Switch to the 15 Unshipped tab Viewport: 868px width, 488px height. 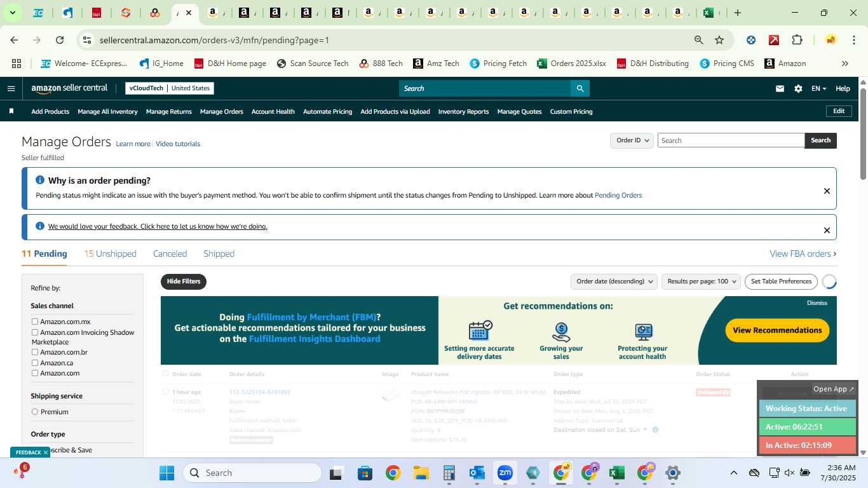(x=110, y=254)
